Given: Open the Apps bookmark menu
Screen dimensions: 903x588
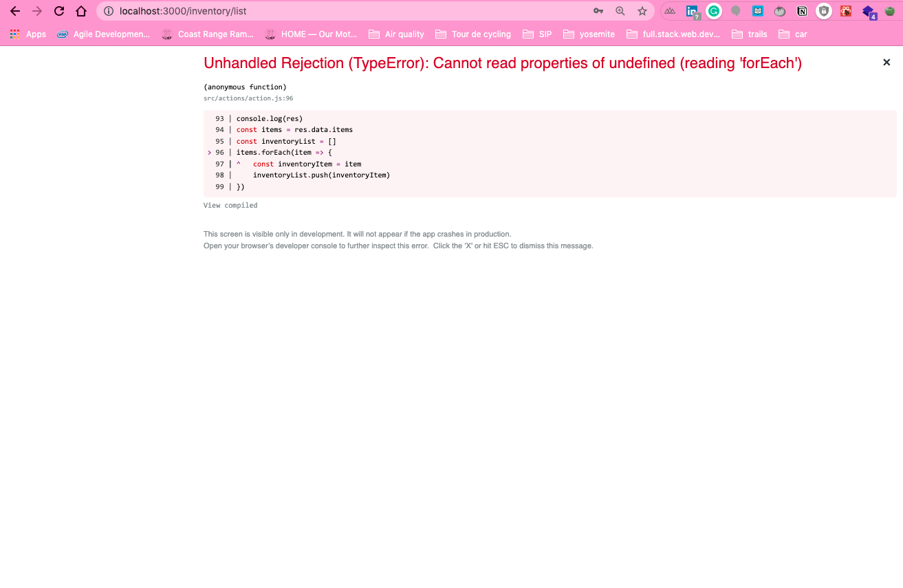Looking at the screenshot, I should click(x=28, y=34).
